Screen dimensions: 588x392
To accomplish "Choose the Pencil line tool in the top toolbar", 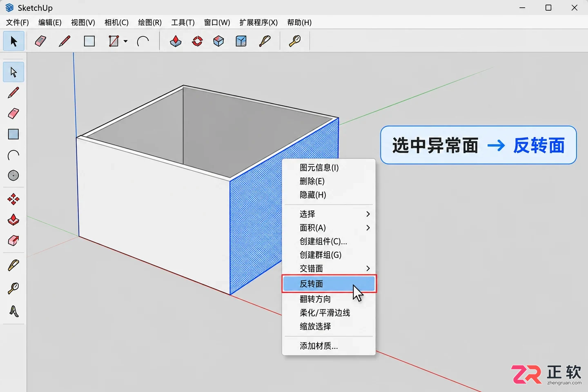I will point(65,41).
